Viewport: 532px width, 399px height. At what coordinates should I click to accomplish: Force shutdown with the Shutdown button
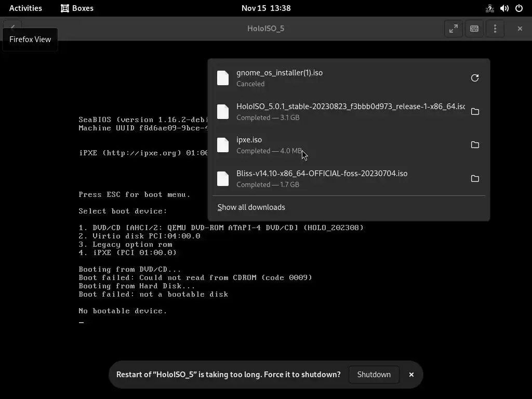coord(374,375)
